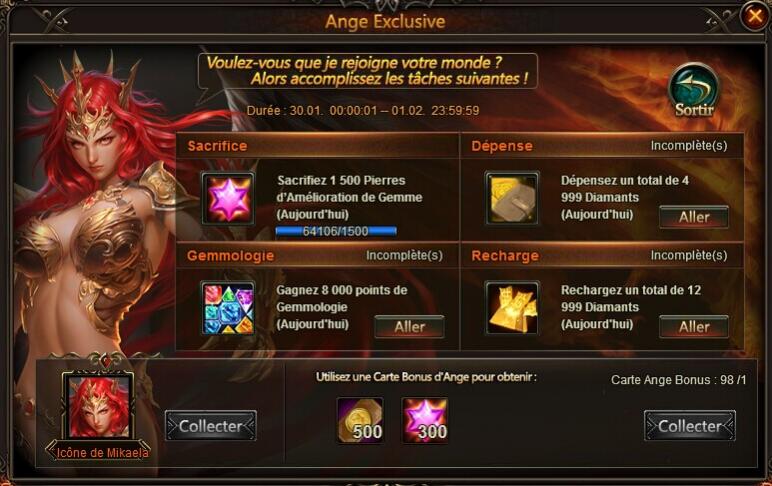This screenshot has height=486, width=772.
Task: Click the Icône de Mikaela portrait
Action: click(98, 406)
